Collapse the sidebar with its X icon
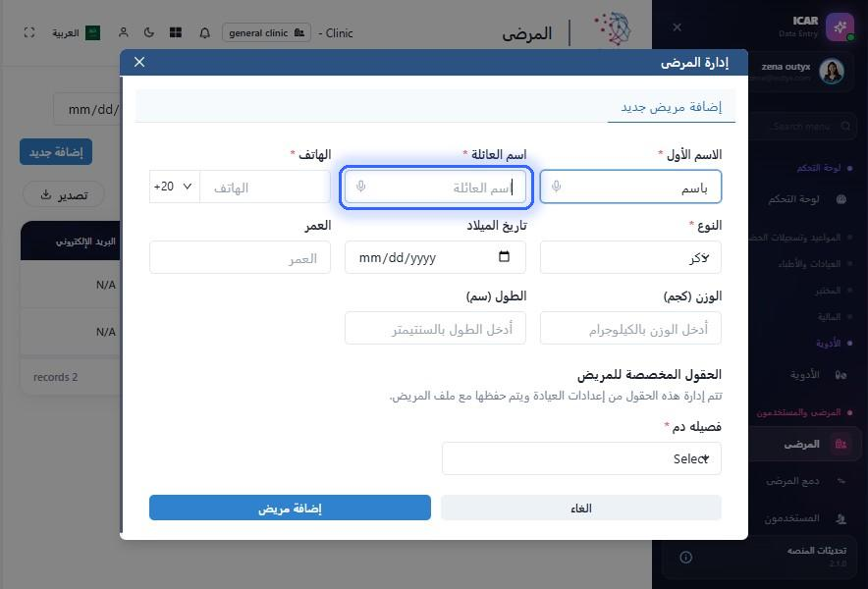 click(x=677, y=27)
